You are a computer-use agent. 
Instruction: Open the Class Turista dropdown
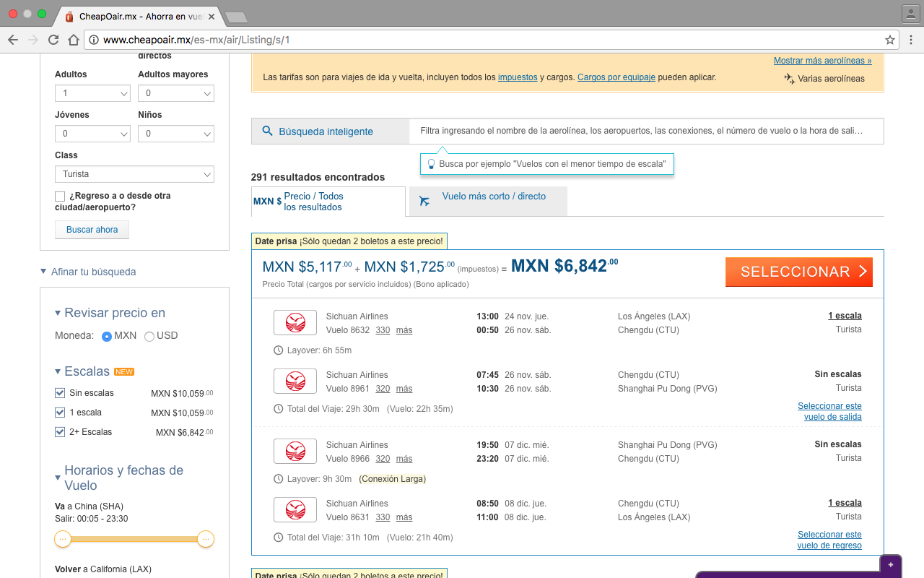tap(134, 174)
